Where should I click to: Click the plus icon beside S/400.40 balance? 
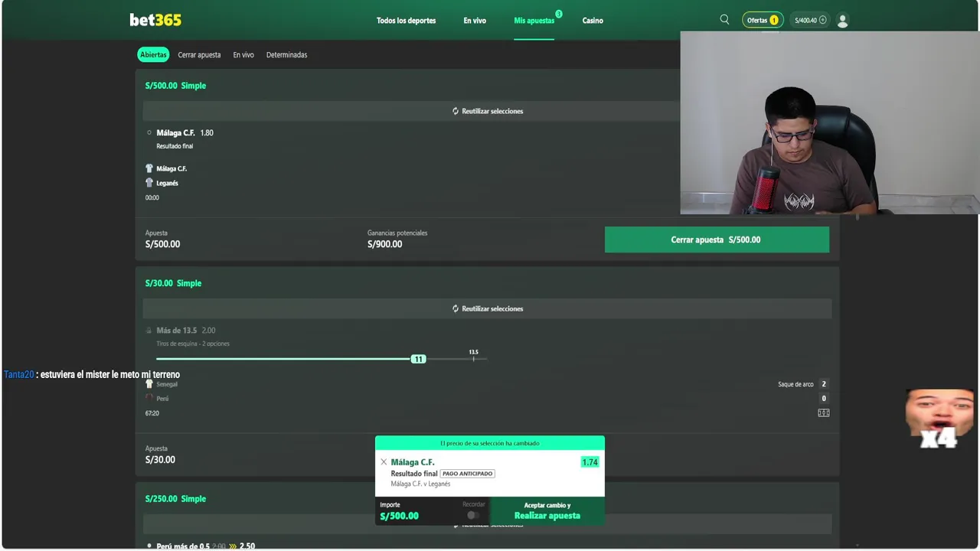[x=823, y=21]
